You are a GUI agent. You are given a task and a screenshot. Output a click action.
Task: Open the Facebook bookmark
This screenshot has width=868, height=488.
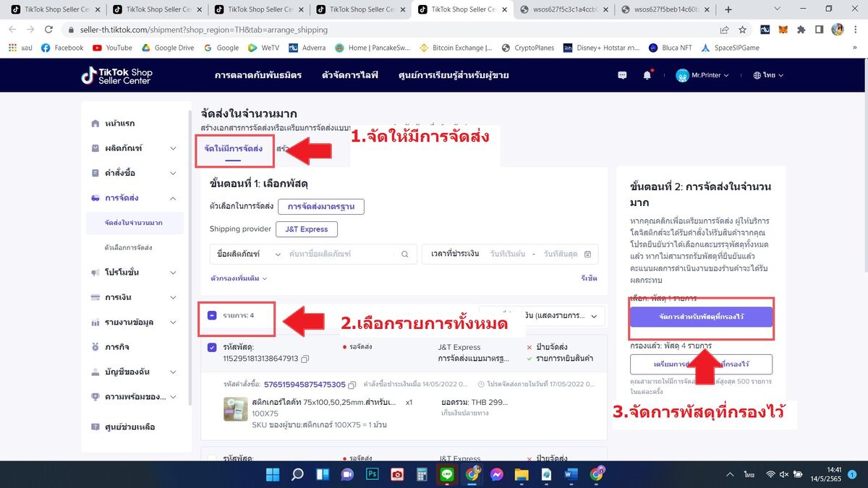pos(62,48)
